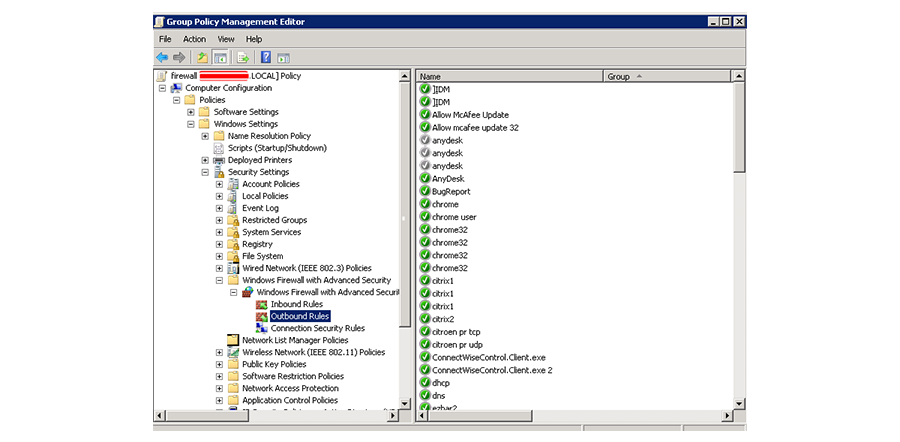Select the policy root node ending 'LOCAL] Policy'

click(x=235, y=76)
